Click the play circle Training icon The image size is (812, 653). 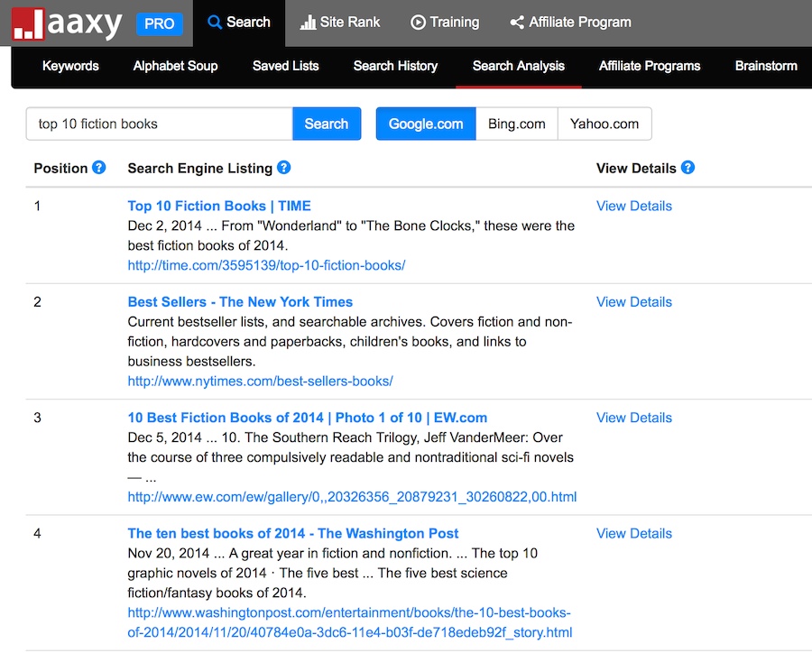[418, 23]
